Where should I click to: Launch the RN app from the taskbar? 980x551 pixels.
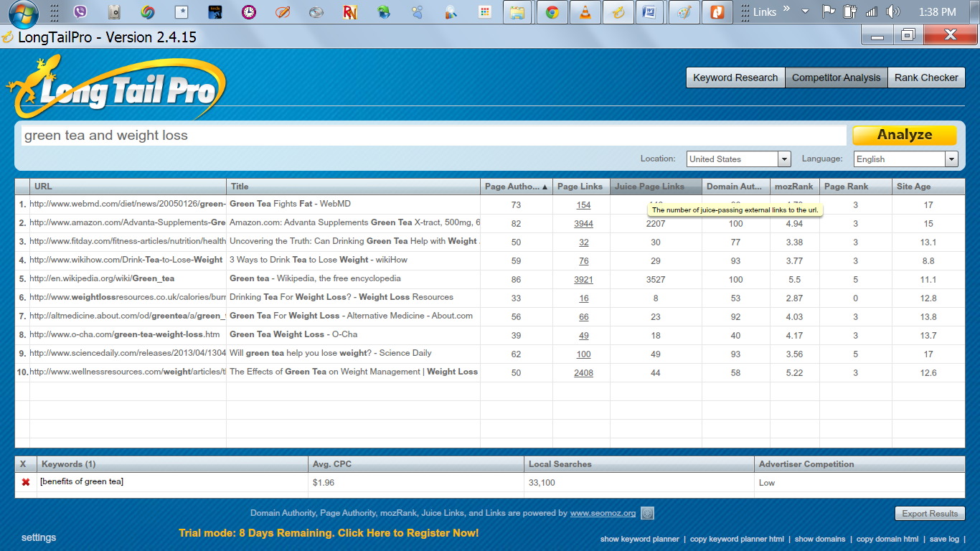349,12
